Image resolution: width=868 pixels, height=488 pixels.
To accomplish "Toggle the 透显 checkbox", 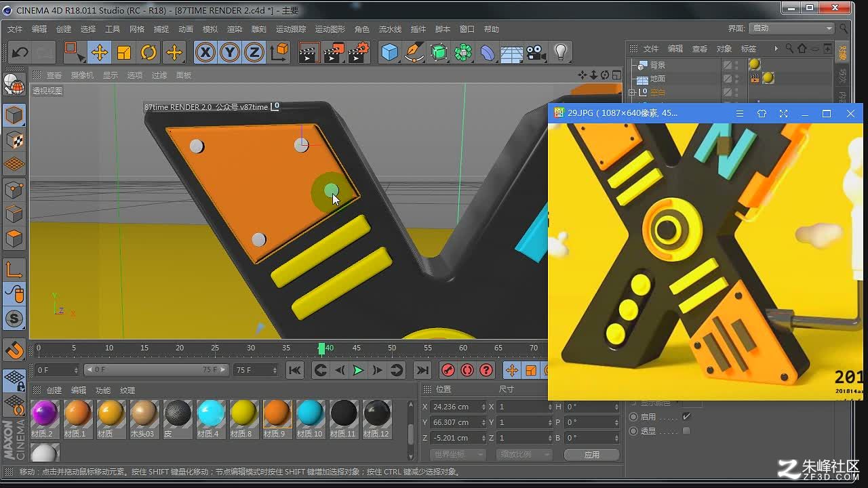I will pos(687,431).
